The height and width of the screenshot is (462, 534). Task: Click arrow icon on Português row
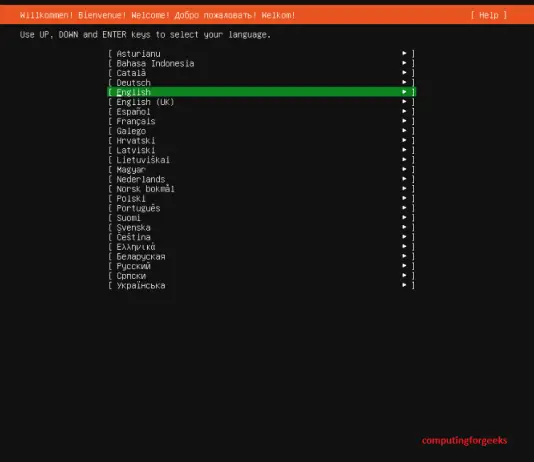click(x=404, y=208)
